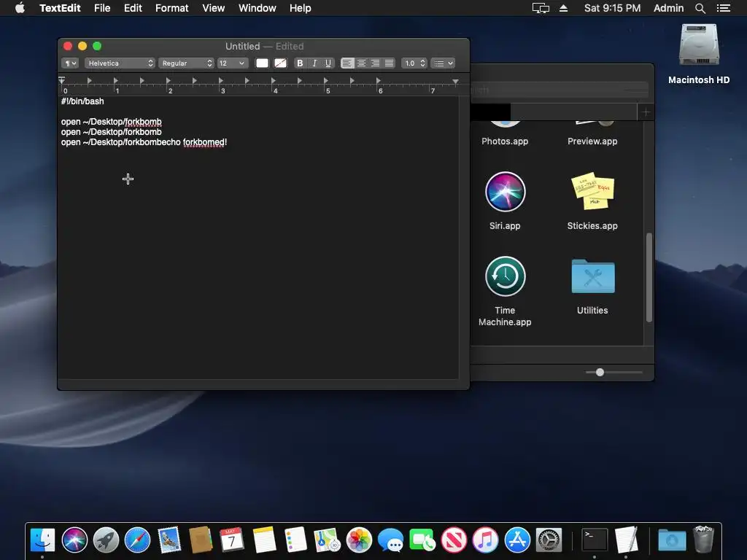This screenshot has width=747, height=560.
Task: Click the text background color swatch
Action: (x=281, y=63)
